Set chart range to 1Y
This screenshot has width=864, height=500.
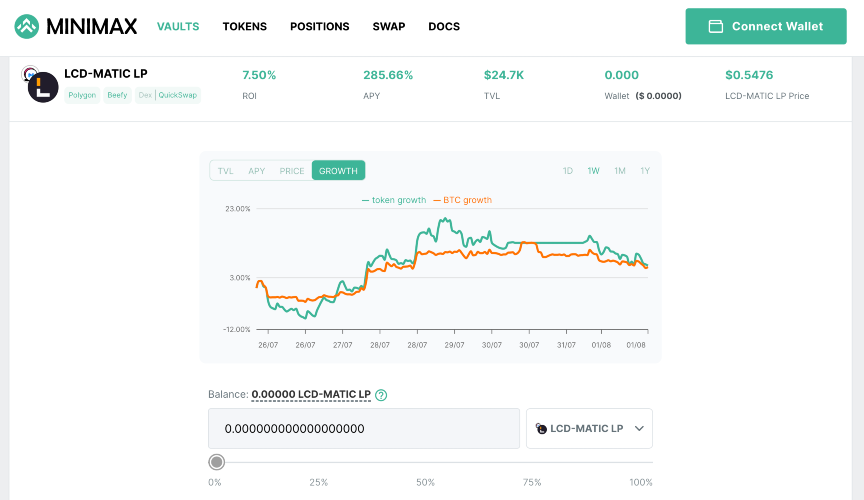(645, 171)
